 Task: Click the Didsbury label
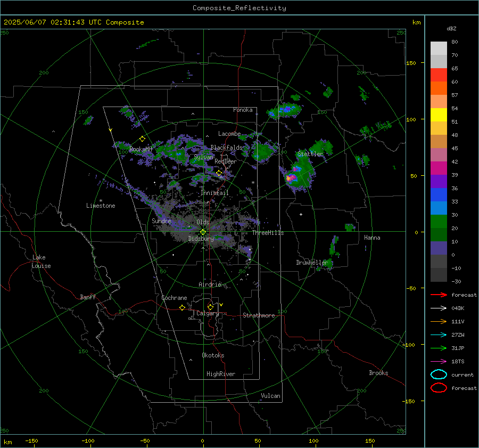tap(201, 239)
